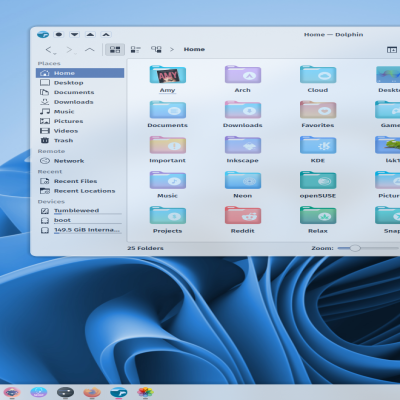400x400 pixels.
Task: Open Recent Files in sidebar
Action: point(80,181)
